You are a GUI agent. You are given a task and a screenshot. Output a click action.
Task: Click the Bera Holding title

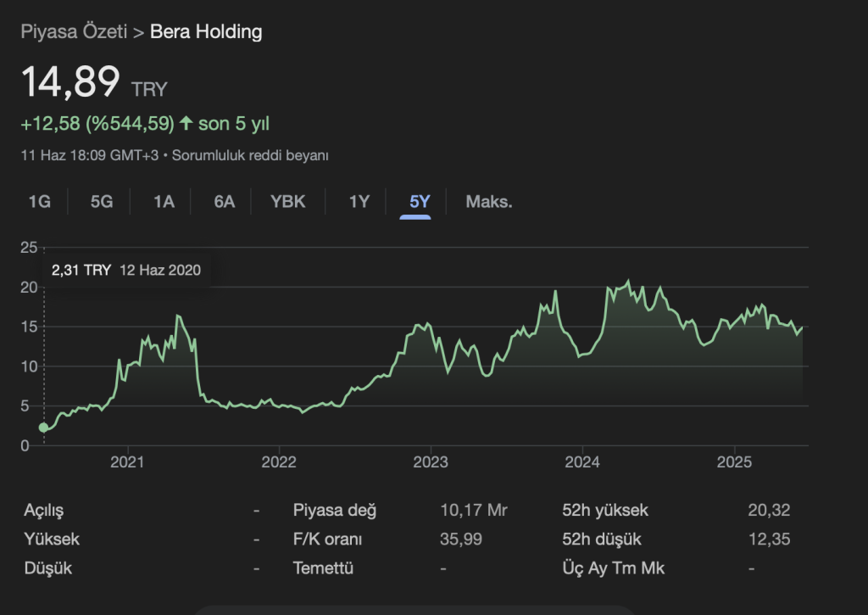tap(206, 32)
